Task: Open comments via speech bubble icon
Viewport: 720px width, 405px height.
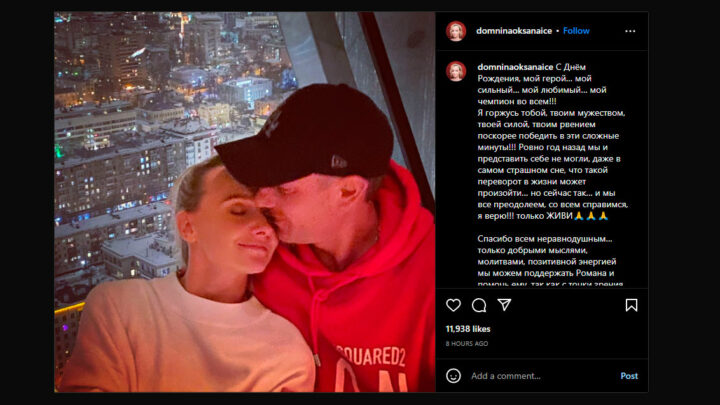Action: 479,305
